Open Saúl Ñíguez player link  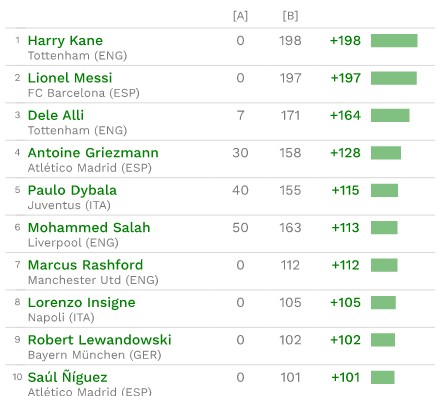(x=68, y=377)
